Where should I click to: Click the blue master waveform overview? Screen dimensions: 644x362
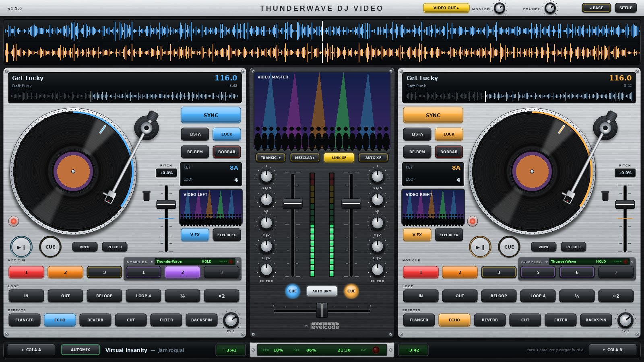[x=322, y=31]
